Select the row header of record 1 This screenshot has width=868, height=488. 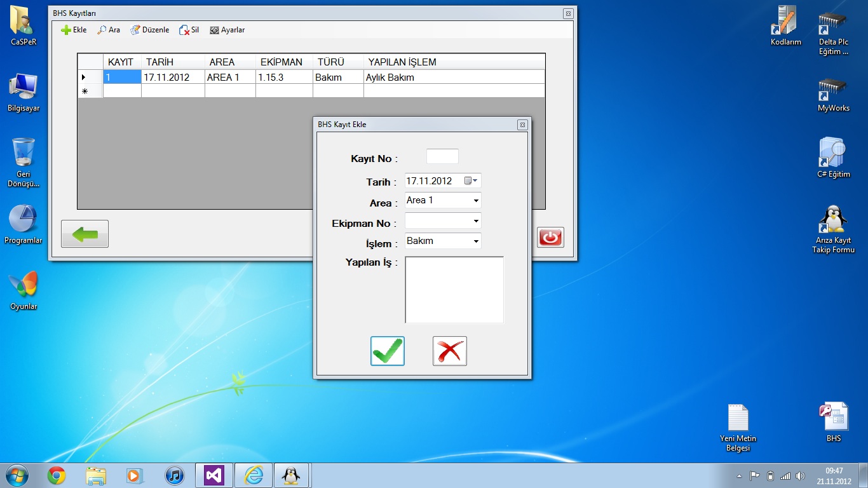(x=90, y=77)
